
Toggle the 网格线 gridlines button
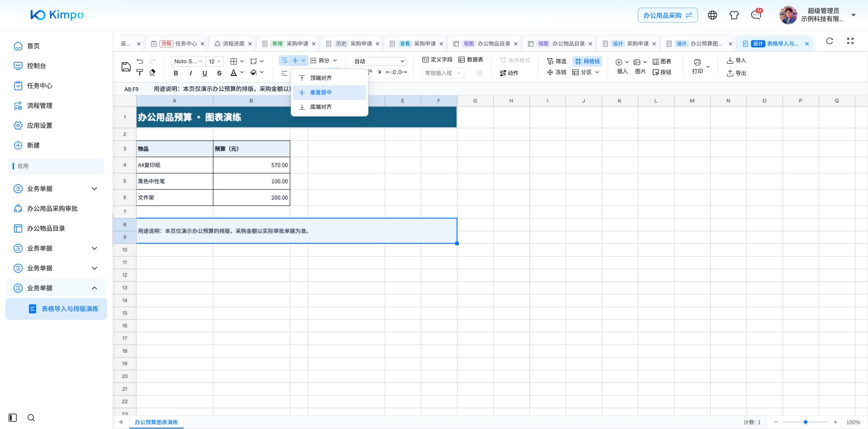click(587, 61)
